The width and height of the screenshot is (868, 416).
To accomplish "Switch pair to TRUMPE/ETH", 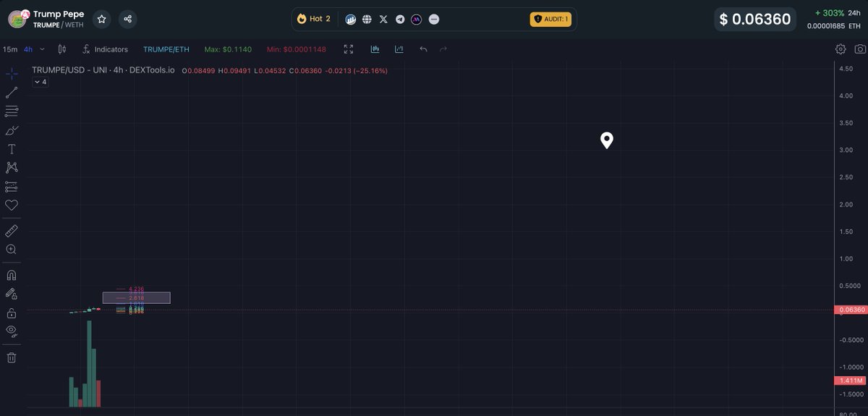I will pyautogui.click(x=166, y=49).
